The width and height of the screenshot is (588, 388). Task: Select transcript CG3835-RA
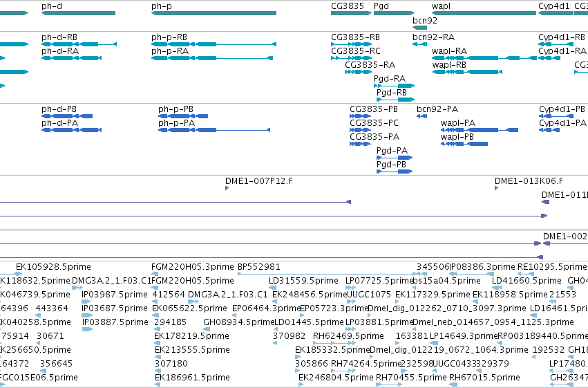tap(358, 72)
